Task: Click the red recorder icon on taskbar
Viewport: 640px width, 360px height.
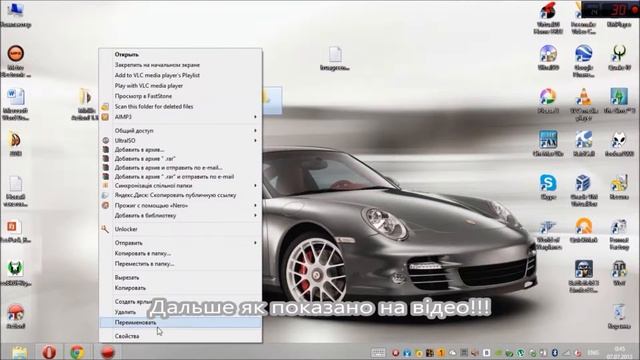Action: [x=107, y=352]
